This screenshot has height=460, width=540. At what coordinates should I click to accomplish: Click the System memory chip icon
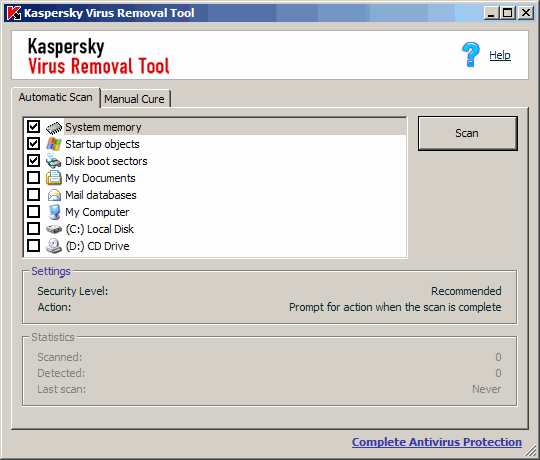[x=54, y=127]
